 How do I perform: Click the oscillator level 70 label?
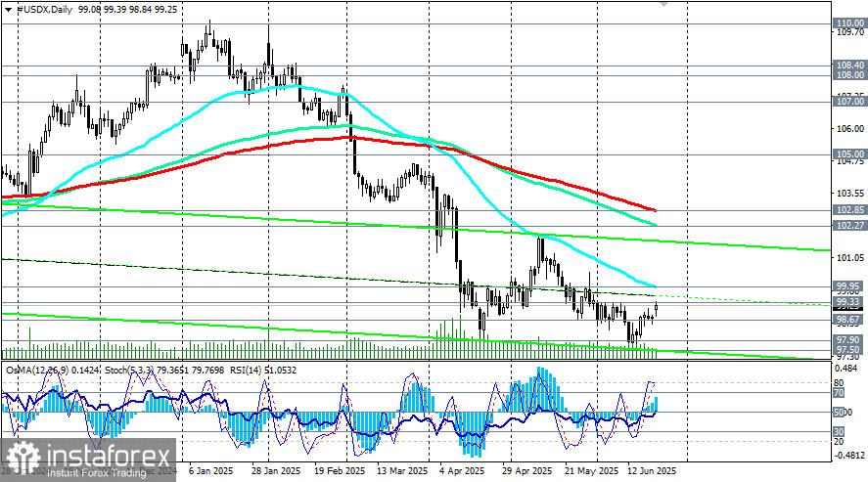coord(839,393)
